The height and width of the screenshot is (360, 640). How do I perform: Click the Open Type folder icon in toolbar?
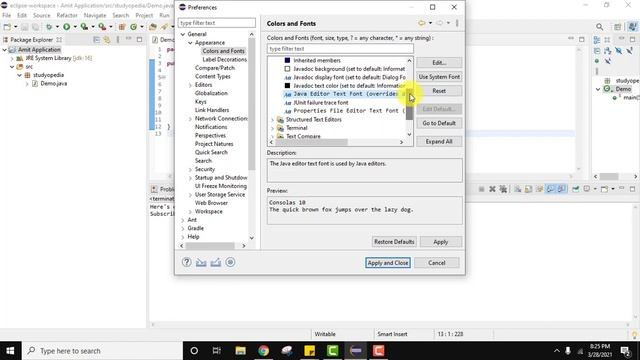point(152,27)
